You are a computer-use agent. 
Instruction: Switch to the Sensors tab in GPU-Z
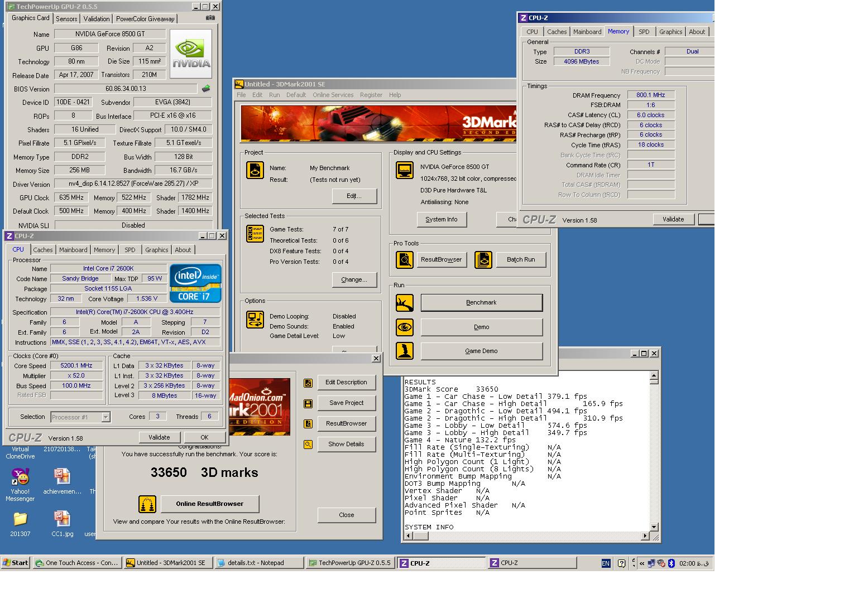click(66, 19)
